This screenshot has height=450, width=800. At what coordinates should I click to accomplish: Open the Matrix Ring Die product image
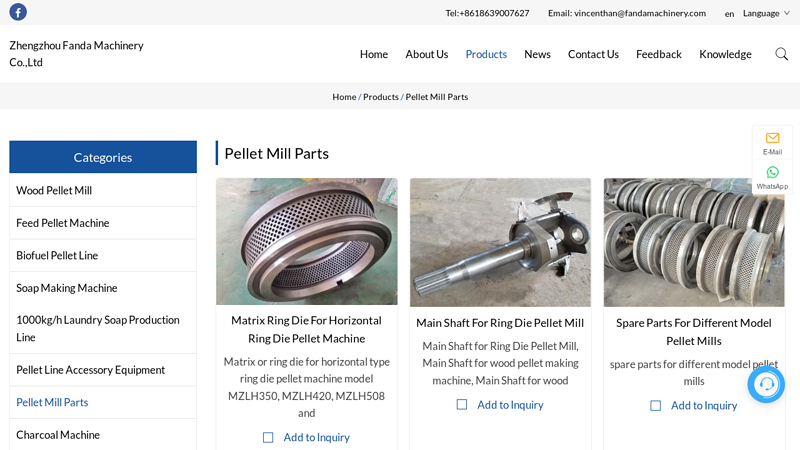(307, 241)
